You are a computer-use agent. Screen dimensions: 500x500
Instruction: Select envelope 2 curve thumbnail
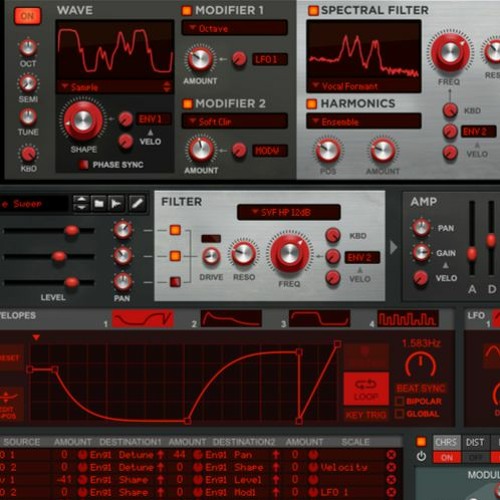[231, 319]
